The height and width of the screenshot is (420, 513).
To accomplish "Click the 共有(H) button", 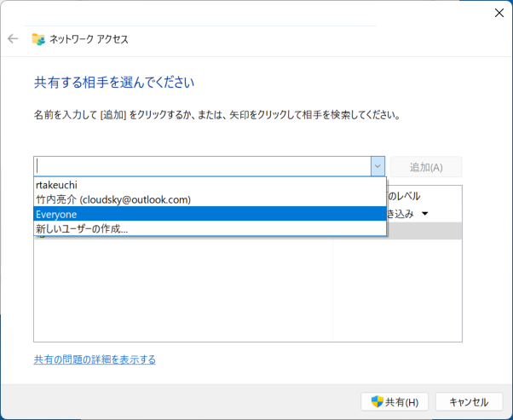I will point(395,401).
